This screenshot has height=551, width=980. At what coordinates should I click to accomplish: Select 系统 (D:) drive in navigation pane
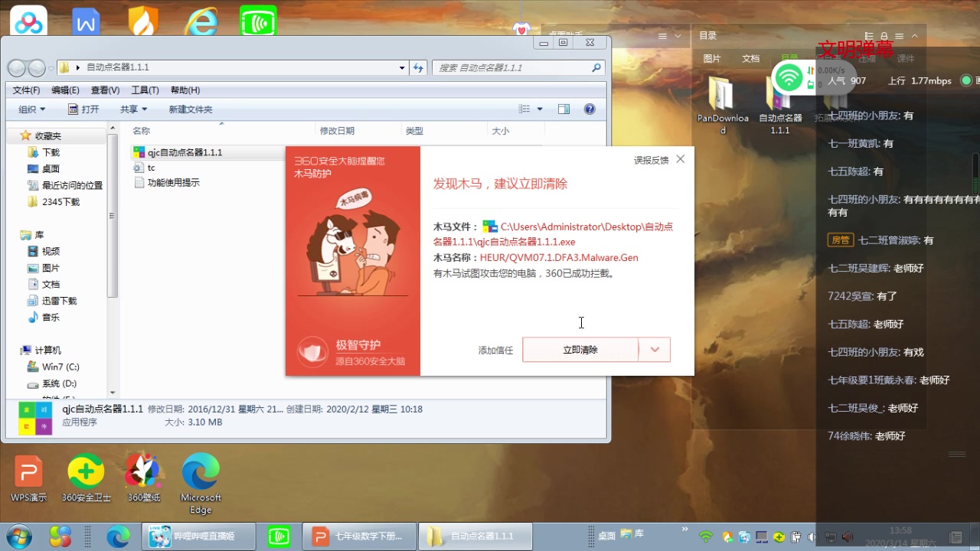[59, 383]
